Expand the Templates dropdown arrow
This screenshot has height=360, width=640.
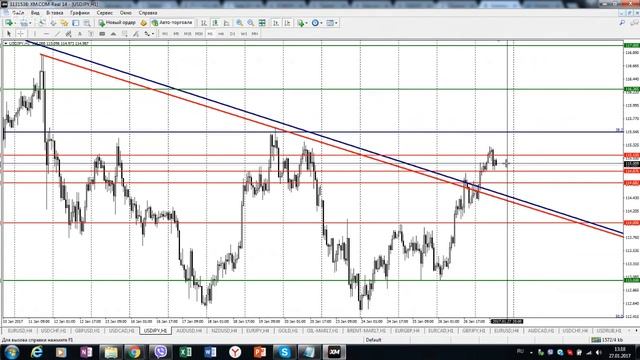(336, 23)
